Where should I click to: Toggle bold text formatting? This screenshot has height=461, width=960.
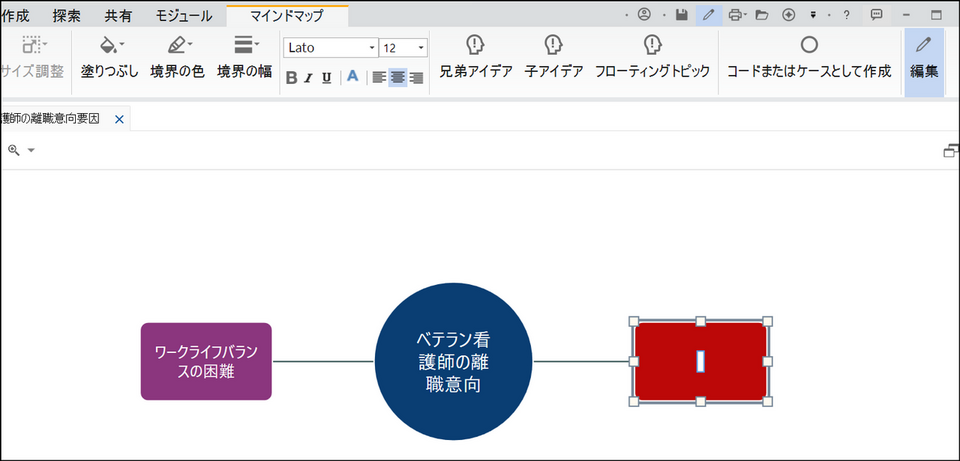[x=291, y=78]
